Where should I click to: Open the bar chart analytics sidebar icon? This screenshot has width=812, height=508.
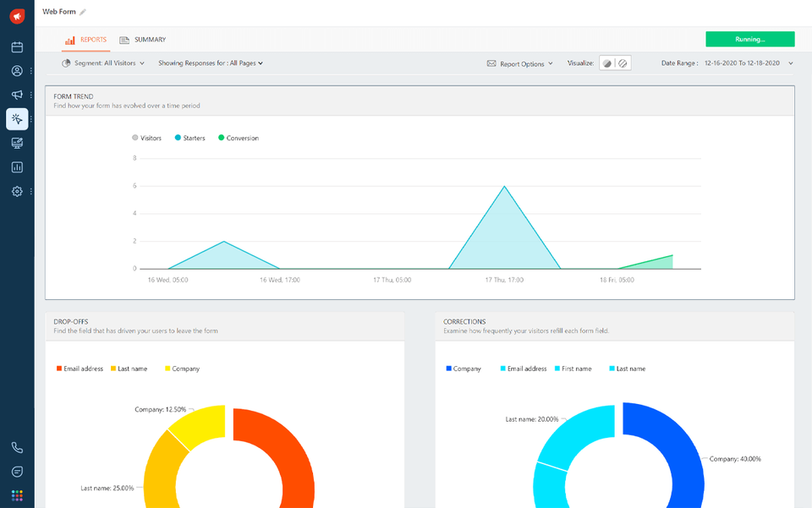[x=17, y=167]
